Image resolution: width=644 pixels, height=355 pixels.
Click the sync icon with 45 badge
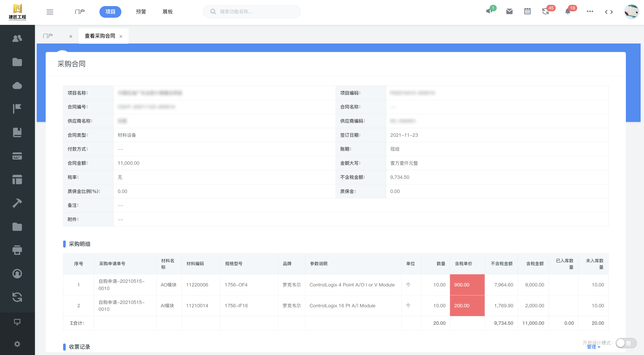pos(545,11)
